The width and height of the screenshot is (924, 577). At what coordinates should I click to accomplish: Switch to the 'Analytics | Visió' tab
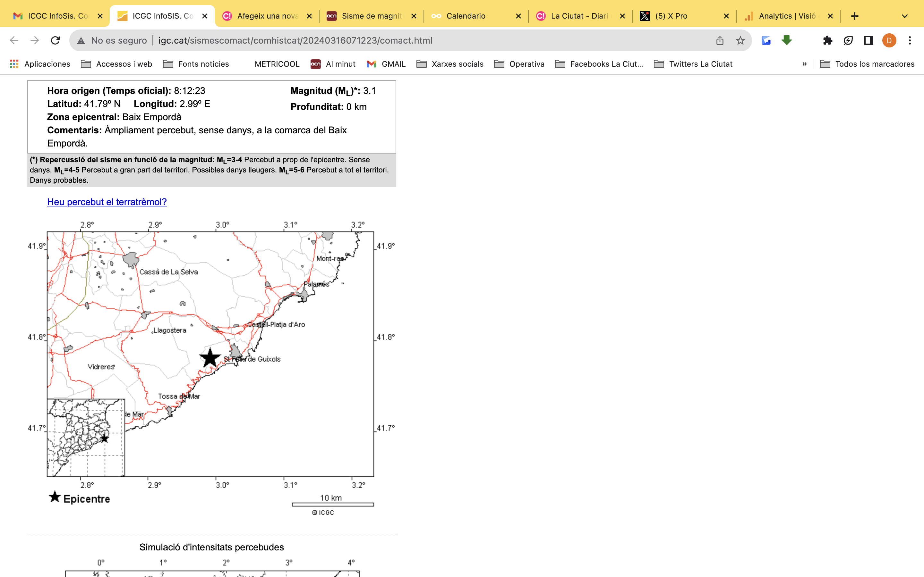787,16
